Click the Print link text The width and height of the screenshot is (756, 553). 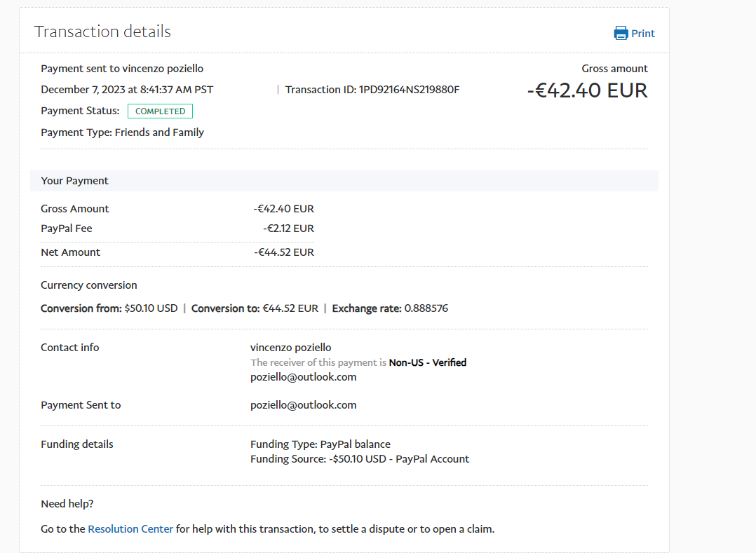[x=642, y=33]
